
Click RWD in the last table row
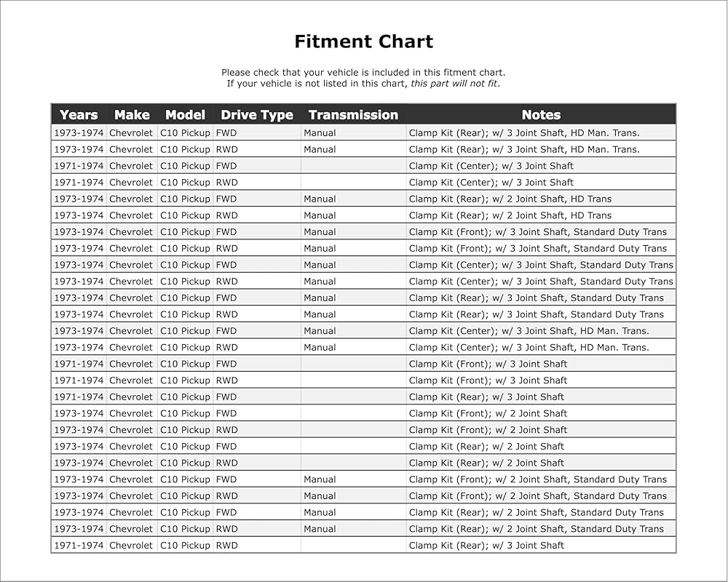click(226, 546)
